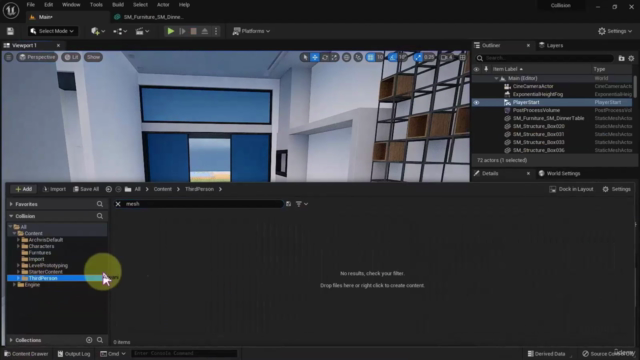This screenshot has height=360, width=640.
Task: Clear the mesh search with X
Action: pos(118,204)
